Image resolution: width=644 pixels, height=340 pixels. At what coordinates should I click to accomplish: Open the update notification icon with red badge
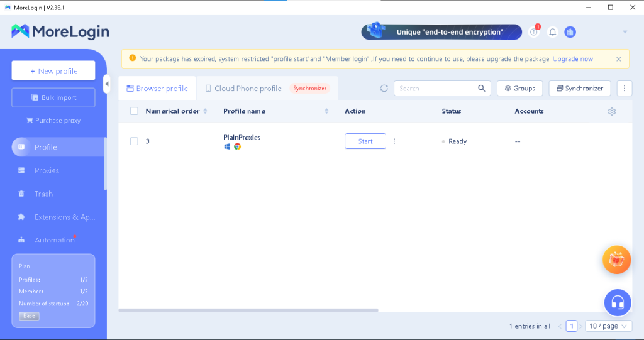534,31
